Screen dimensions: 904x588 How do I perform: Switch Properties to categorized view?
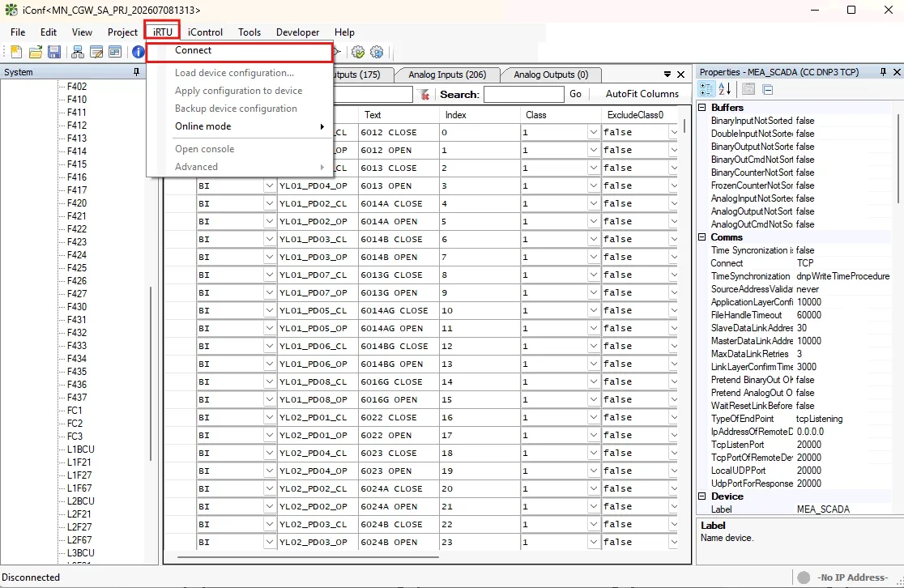click(706, 89)
